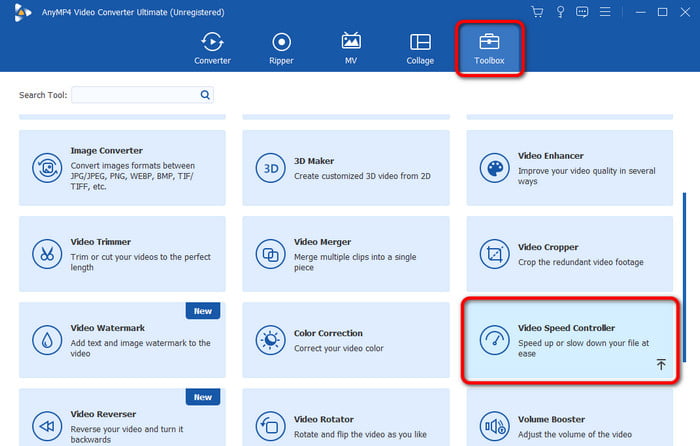The image size is (700, 446).
Task: Click the Video Trimmer scissors icon
Action: click(47, 254)
